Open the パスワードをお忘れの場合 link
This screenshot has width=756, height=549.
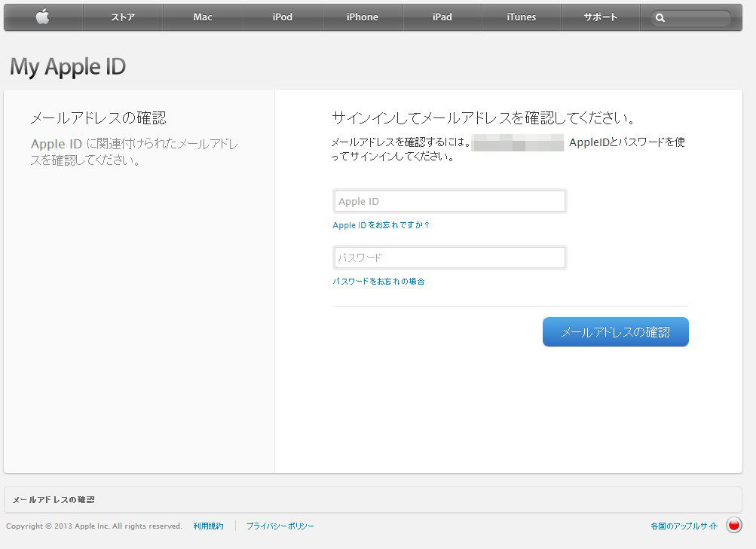(x=378, y=281)
